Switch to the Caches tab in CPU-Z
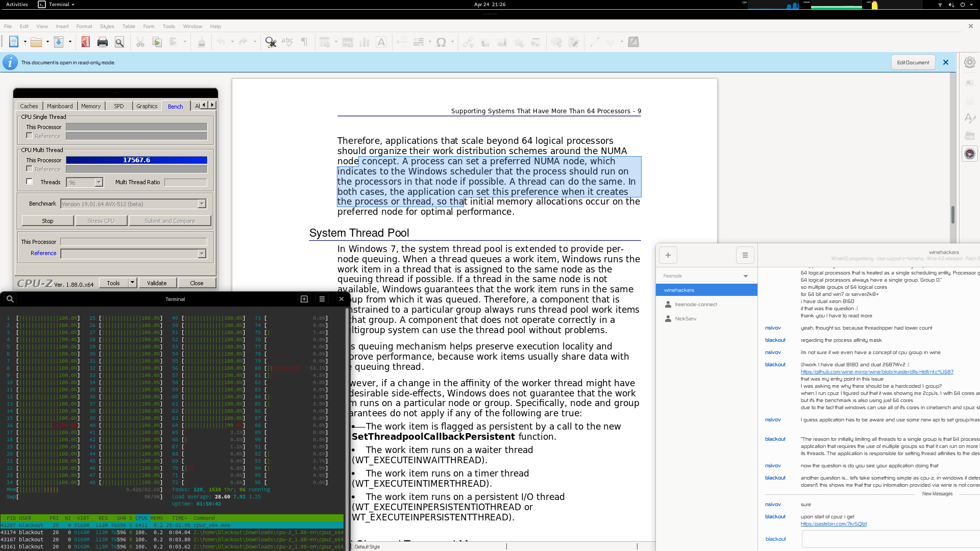The image size is (980, 551). [x=29, y=106]
